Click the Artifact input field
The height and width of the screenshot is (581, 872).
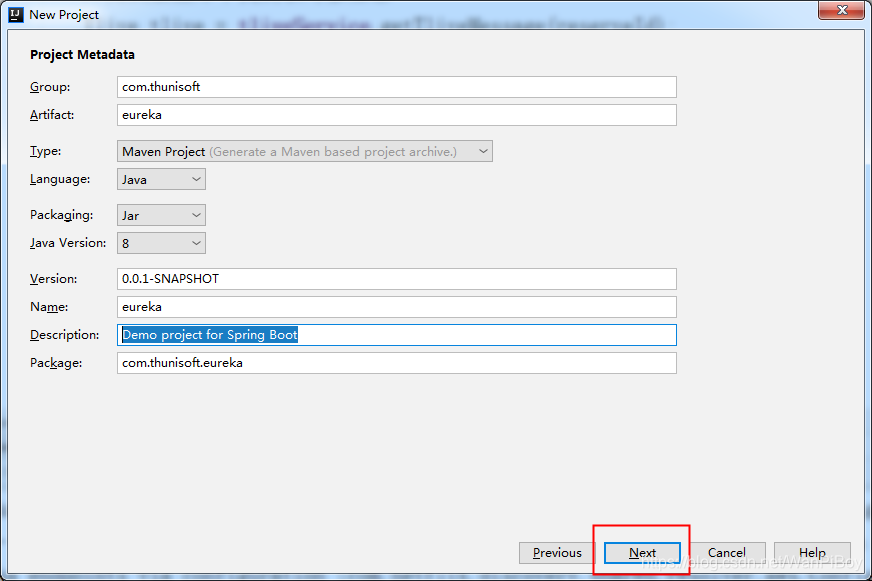[397, 115]
